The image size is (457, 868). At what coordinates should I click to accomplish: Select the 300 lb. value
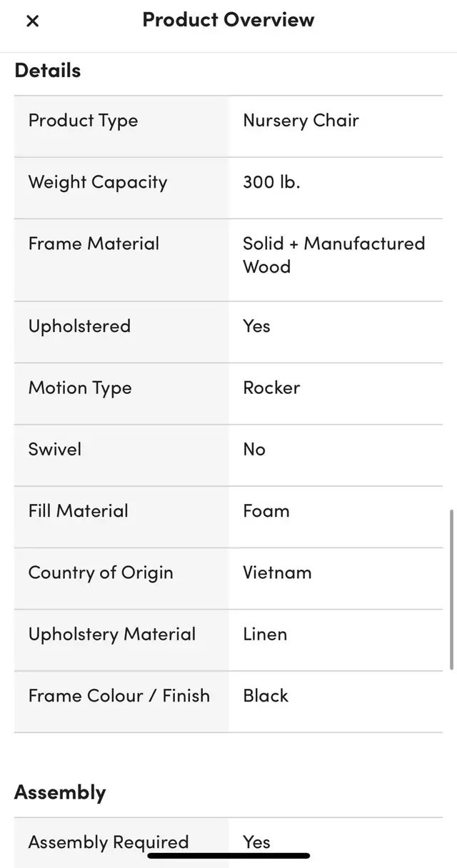tap(271, 182)
